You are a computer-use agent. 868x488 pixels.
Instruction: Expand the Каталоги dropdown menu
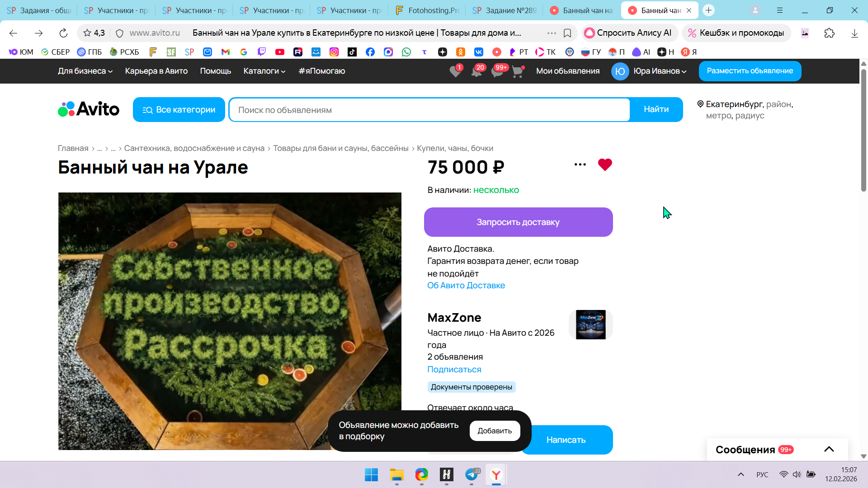tap(264, 71)
